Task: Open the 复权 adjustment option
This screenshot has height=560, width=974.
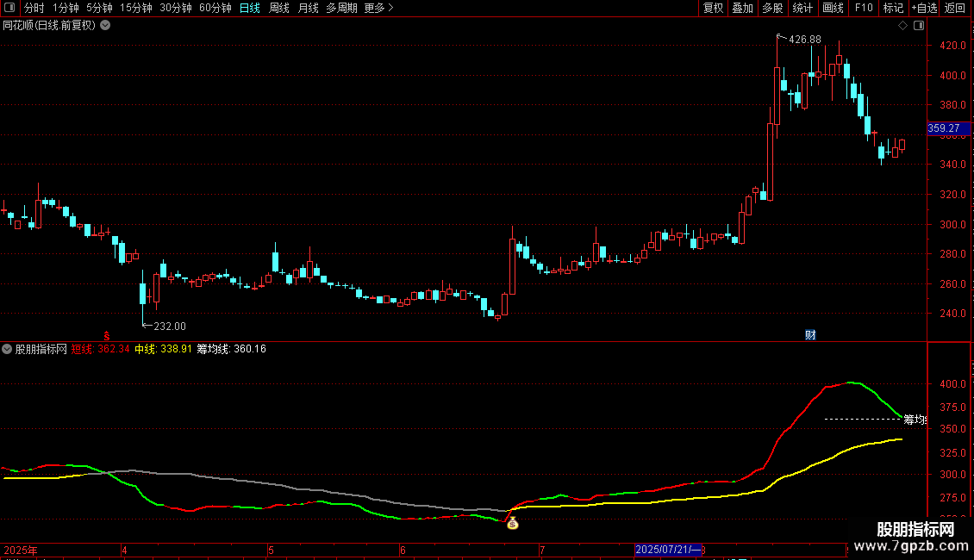Action: click(x=713, y=8)
